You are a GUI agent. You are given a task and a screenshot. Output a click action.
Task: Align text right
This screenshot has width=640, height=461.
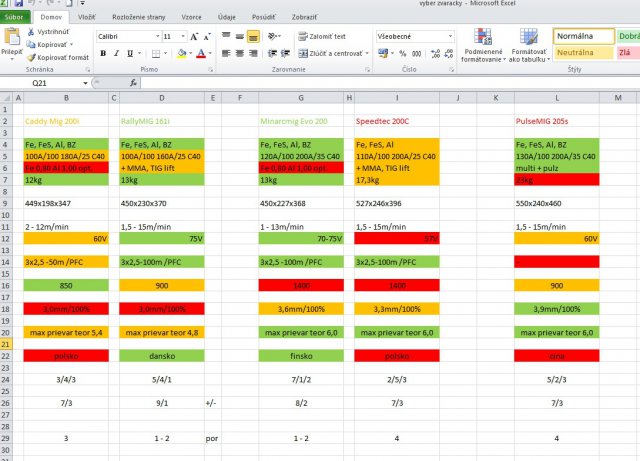pyautogui.click(x=253, y=53)
